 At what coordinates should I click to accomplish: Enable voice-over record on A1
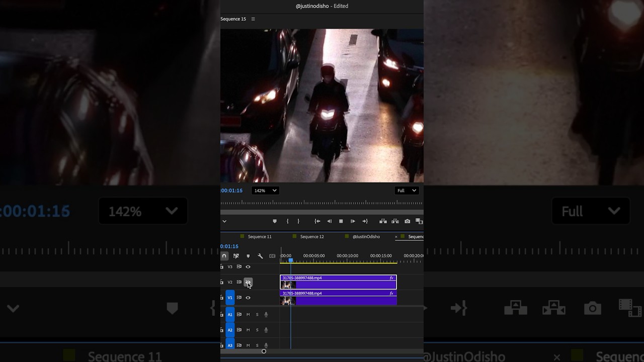point(266,315)
